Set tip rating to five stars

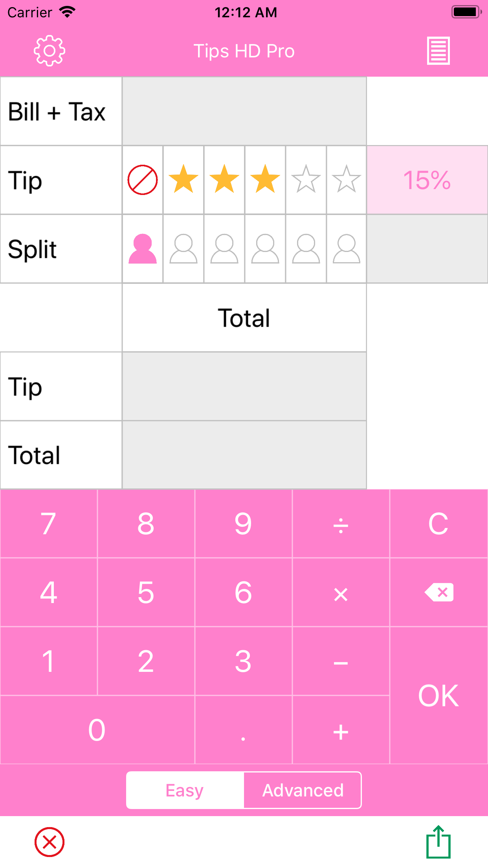tap(347, 180)
